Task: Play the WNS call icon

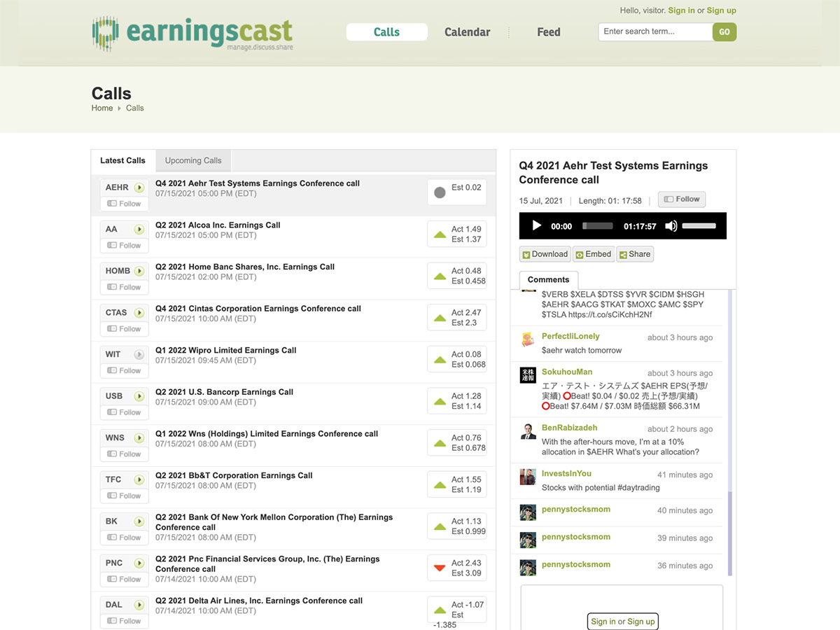Action: coord(139,437)
